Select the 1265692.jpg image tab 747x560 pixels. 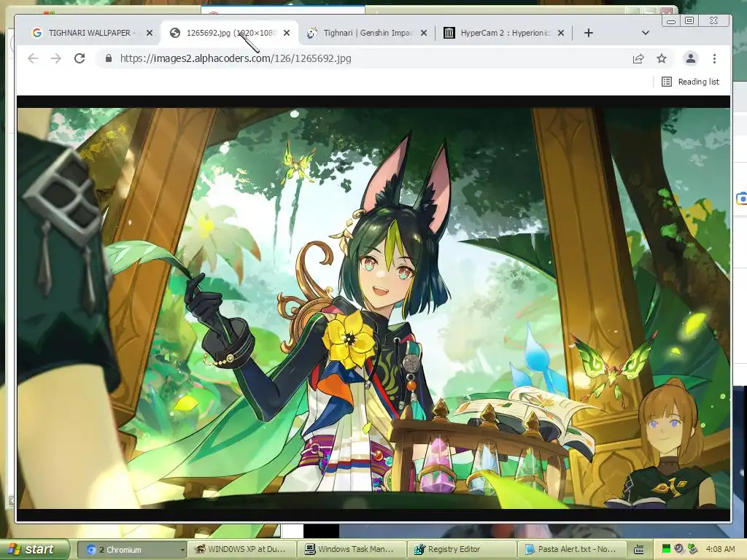(x=231, y=33)
